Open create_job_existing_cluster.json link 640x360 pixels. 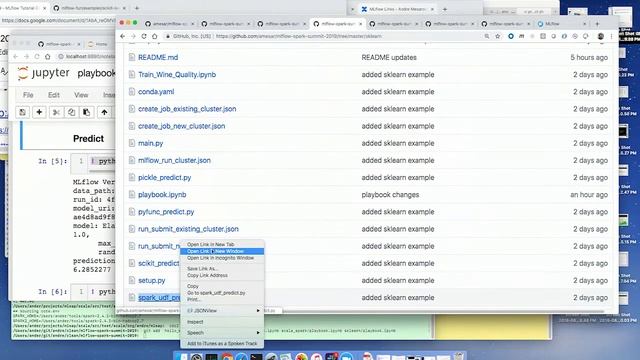pyautogui.click(x=187, y=109)
